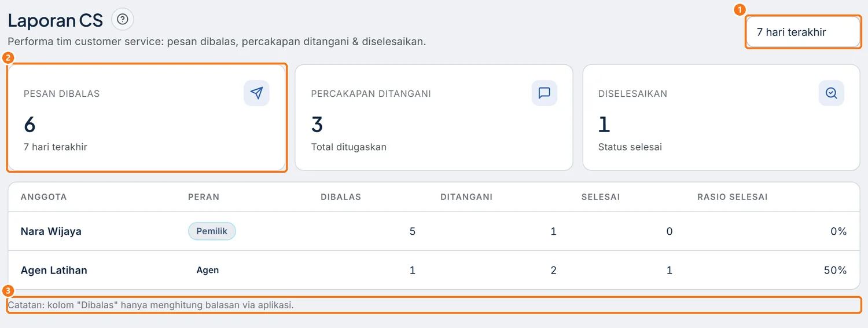Click the Peran column header
The height and width of the screenshot is (328, 868).
coord(204,197)
